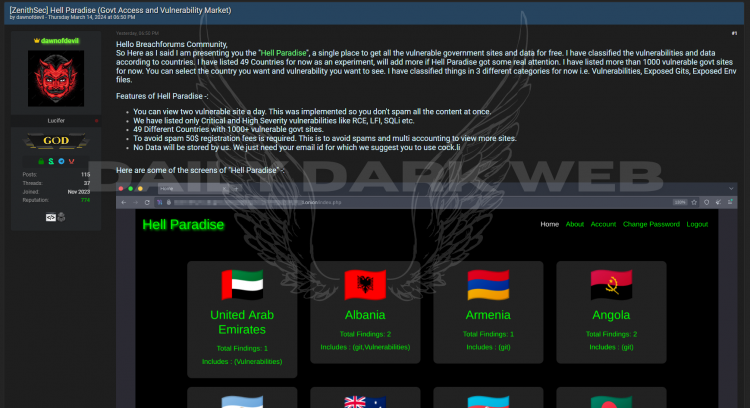Click the green S badge icon under GOD

click(51, 162)
